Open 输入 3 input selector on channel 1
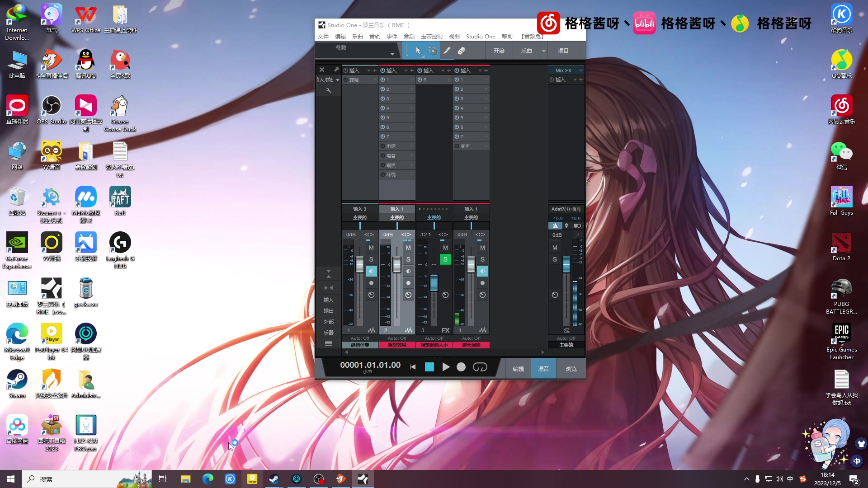Image resolution: width=868 pixels, height=488 pixels. pyautogui.click(x=360, y=209)
